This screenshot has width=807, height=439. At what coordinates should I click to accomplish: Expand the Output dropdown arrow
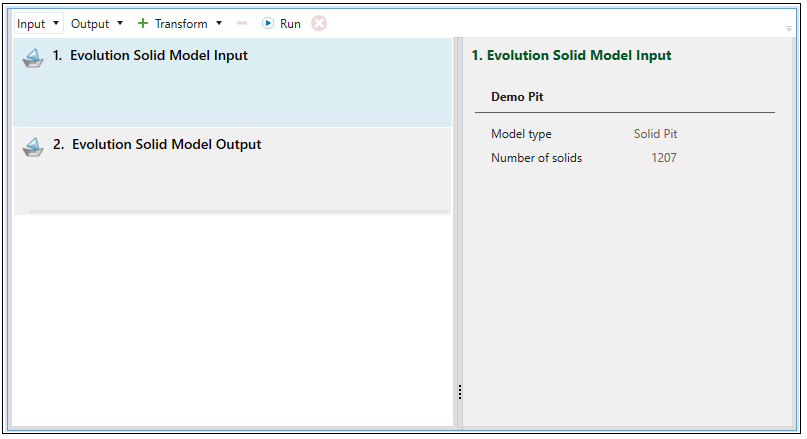point(120,23)
